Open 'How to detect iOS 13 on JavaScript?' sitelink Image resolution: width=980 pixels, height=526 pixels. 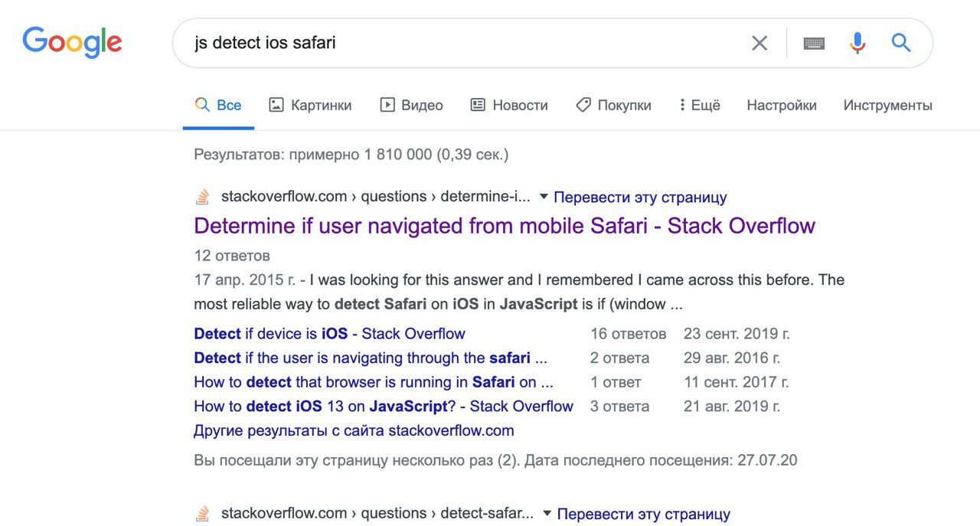[384, 407]
